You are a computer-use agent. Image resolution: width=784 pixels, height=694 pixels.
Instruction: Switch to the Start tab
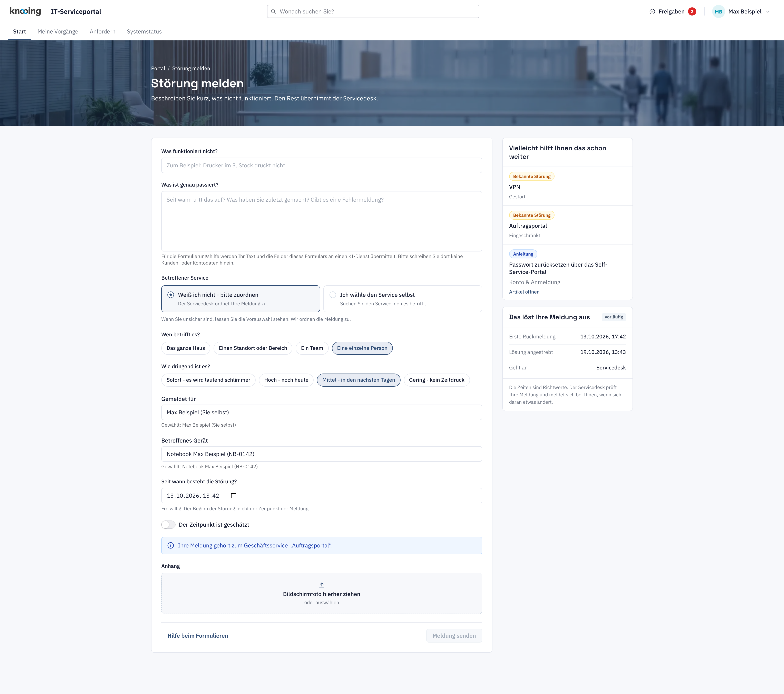(20, 31)
